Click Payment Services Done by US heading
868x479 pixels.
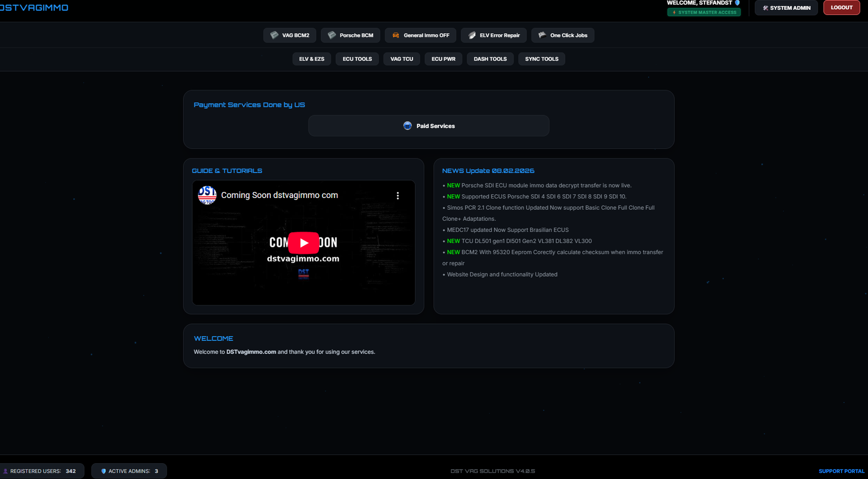coord(249,105)
